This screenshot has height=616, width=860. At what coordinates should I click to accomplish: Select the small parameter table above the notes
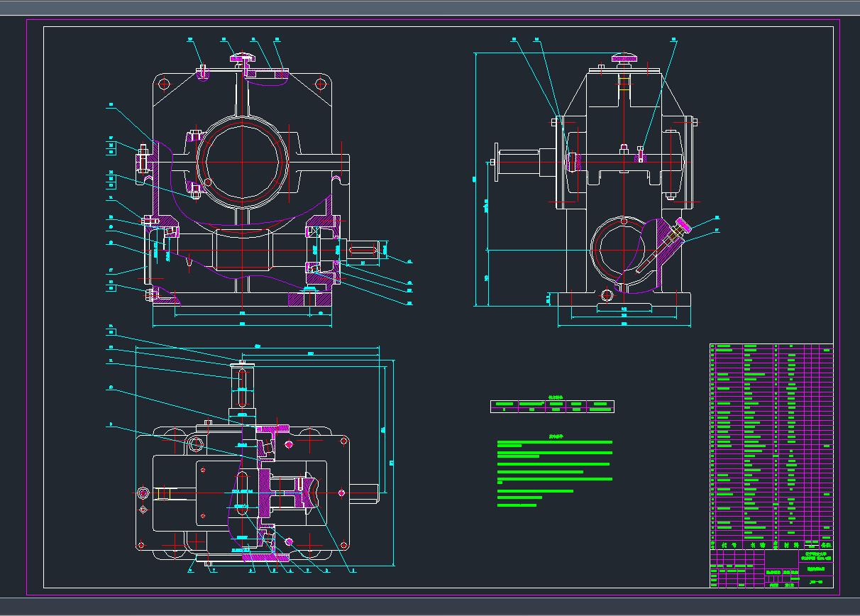click(552, 407)
